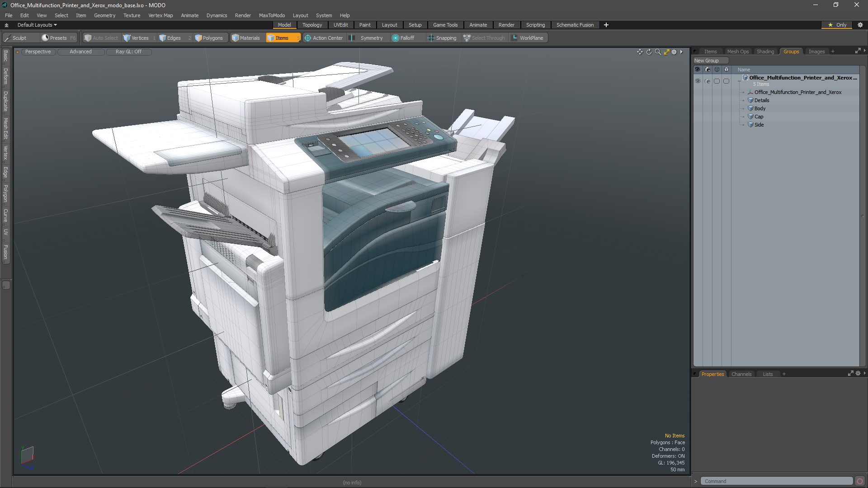The height and width of the screenshot is (488, 868).
Task: Click the viewport zoom magnifier icon
Action: click(658, 52)
